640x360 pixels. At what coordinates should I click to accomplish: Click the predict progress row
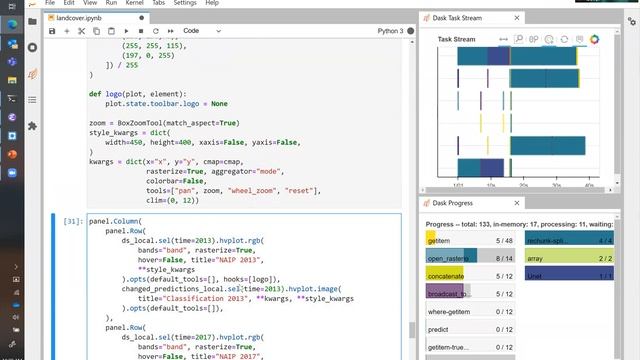[470, 327]
